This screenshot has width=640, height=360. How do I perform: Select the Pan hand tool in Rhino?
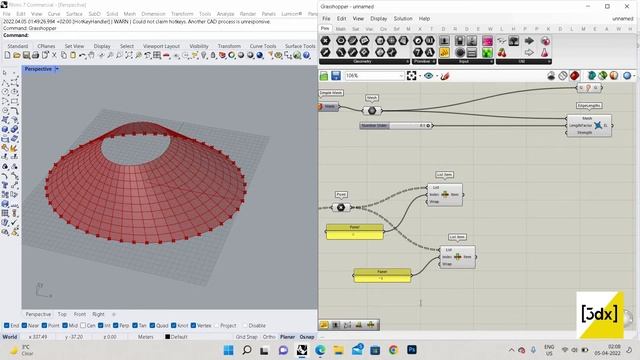click(91, 55)
